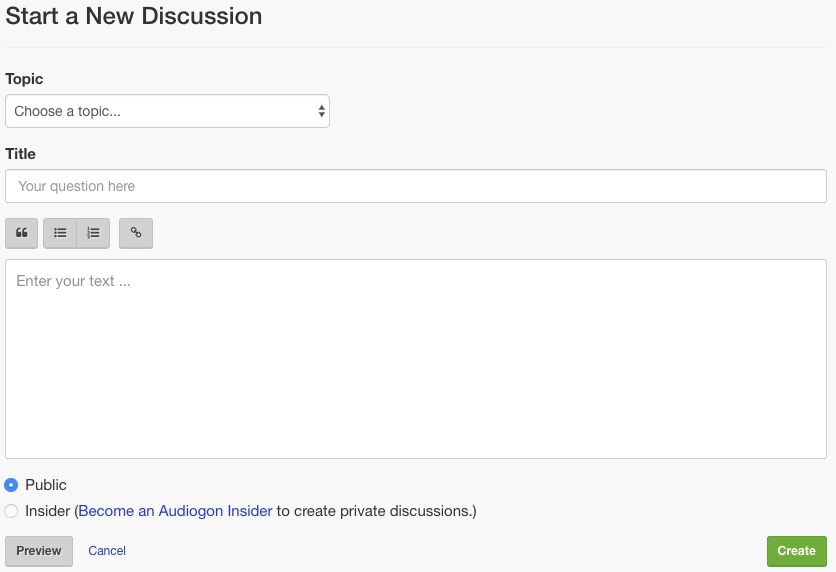Click the green Create button
This screenshot has height=572, width=836.
coord(797,551)
